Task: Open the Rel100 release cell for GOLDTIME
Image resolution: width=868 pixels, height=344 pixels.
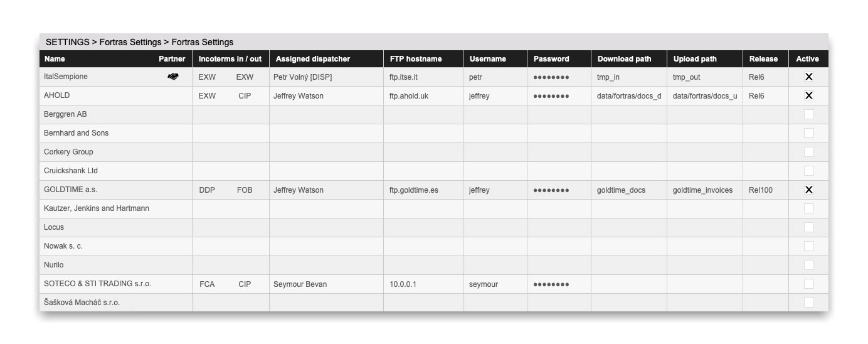Action: pyautogui.click(x=760, y=190)
